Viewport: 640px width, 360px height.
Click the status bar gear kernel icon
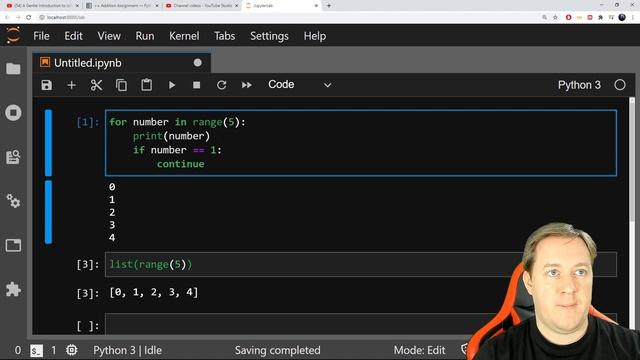tap(71, 350)
